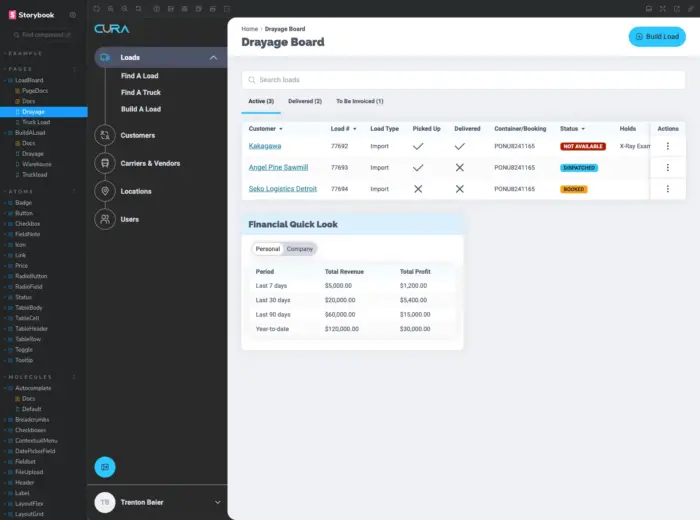The image size is (700, 520).
Task: Open Find A Truck menu item
Action: (x=141, y=92)
